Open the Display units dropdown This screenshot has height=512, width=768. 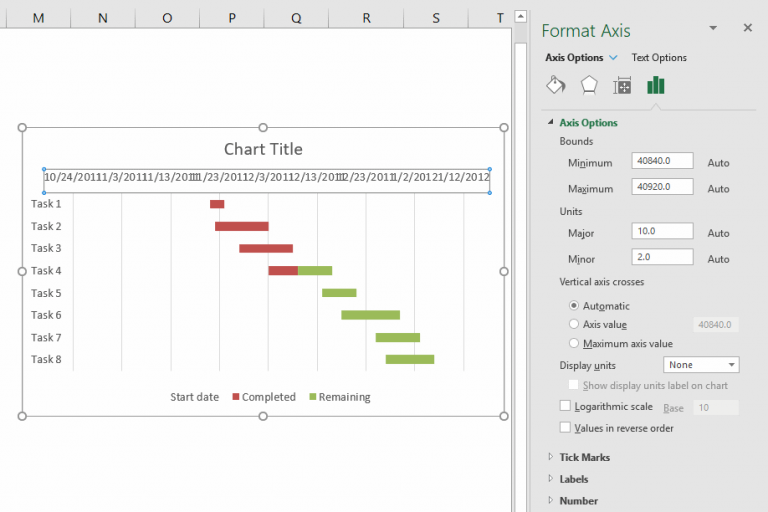point(701,365)
